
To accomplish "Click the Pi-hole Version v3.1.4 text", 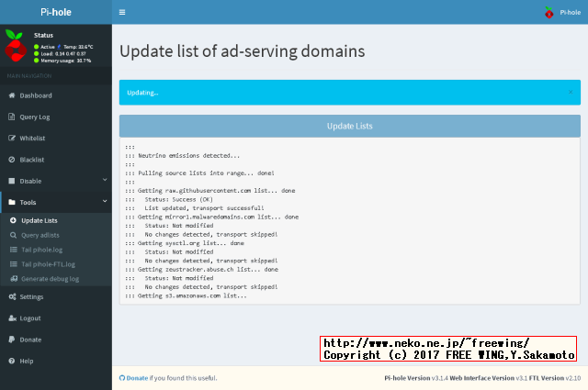I will (x=416, y=378).
